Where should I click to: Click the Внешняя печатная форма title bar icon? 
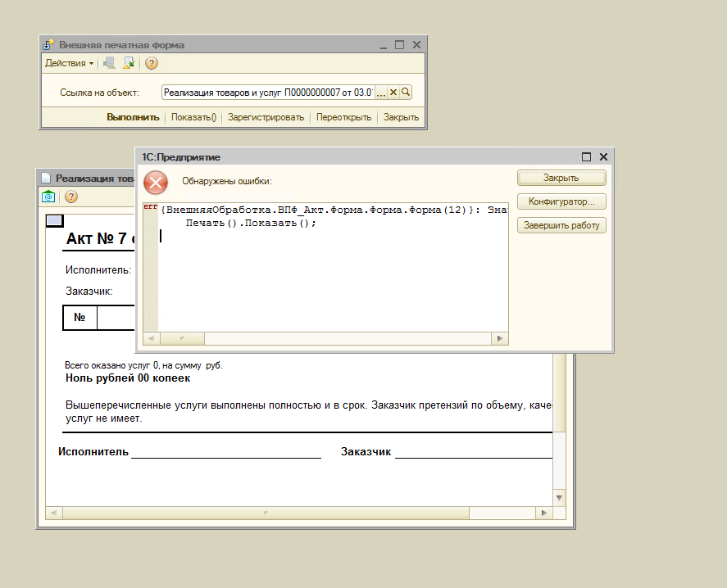tap(48, 44)
